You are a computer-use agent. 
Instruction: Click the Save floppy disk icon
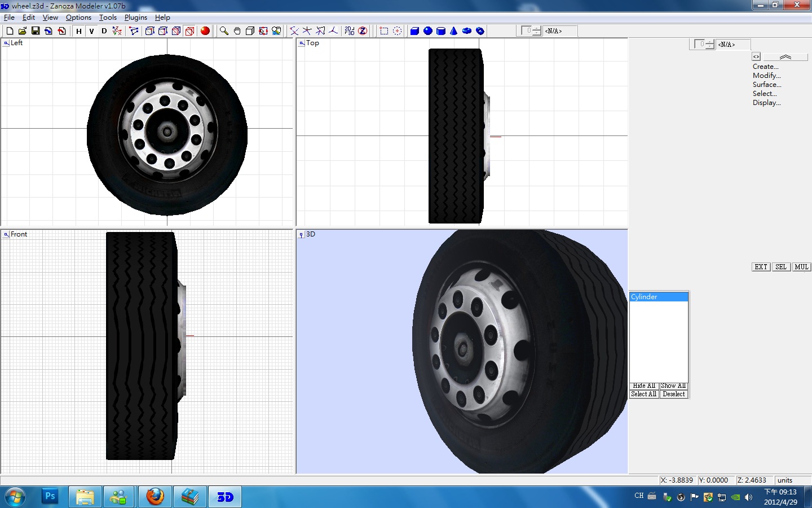[x=36, y=31]
